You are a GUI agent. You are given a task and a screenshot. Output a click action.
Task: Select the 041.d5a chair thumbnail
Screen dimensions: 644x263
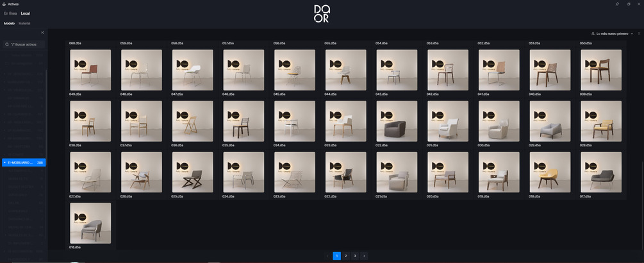click(x=499, y=70)
